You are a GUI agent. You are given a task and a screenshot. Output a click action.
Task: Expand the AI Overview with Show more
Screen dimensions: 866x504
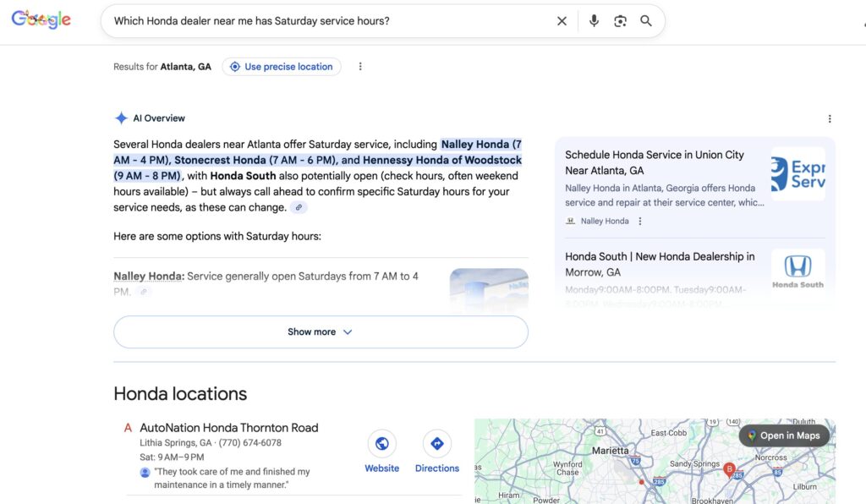[320, 331]
